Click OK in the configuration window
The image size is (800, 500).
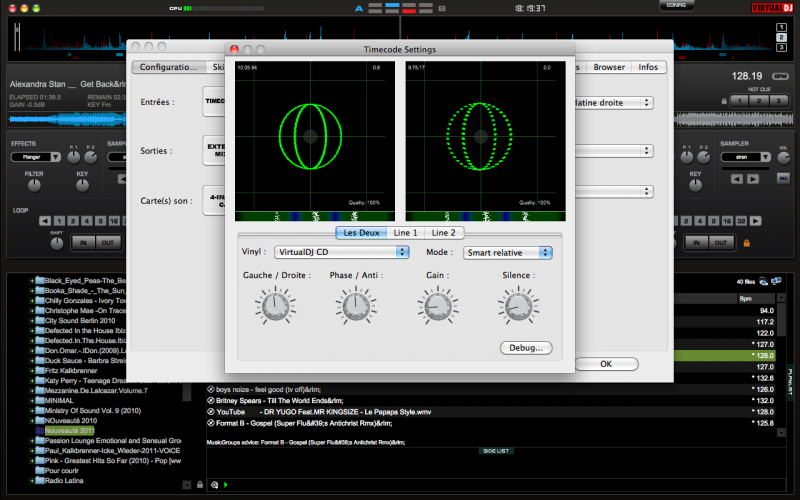click(606, 364)
